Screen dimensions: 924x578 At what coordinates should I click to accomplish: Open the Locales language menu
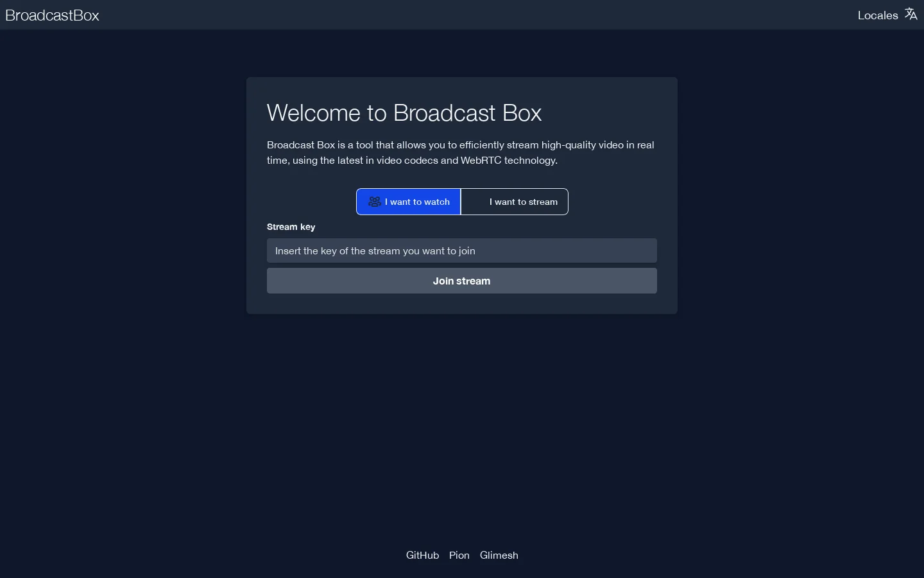(x=887, y=15)
